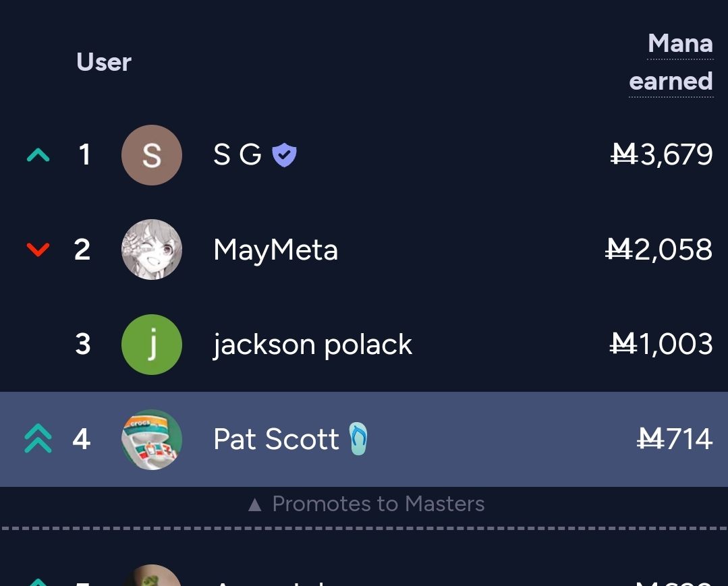Open Pat Scott's crocs avatar image
This screenshot has width=728, height=586.
(151, 440)
